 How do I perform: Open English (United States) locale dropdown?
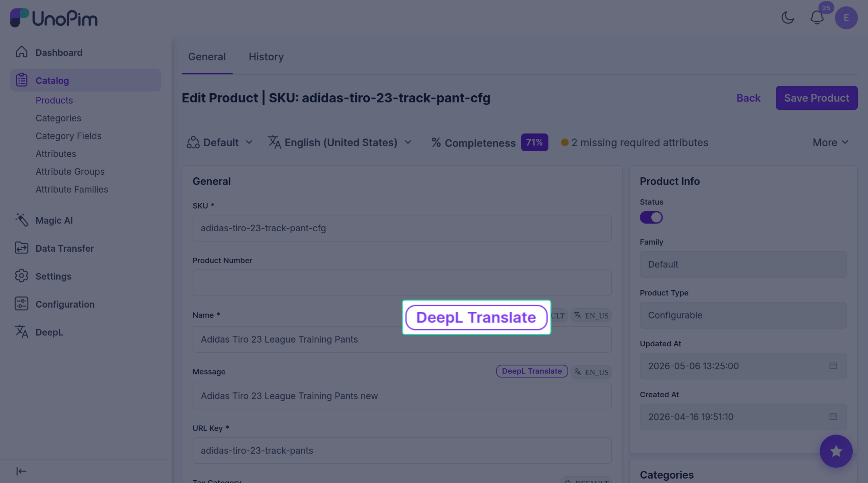point(340,142)
